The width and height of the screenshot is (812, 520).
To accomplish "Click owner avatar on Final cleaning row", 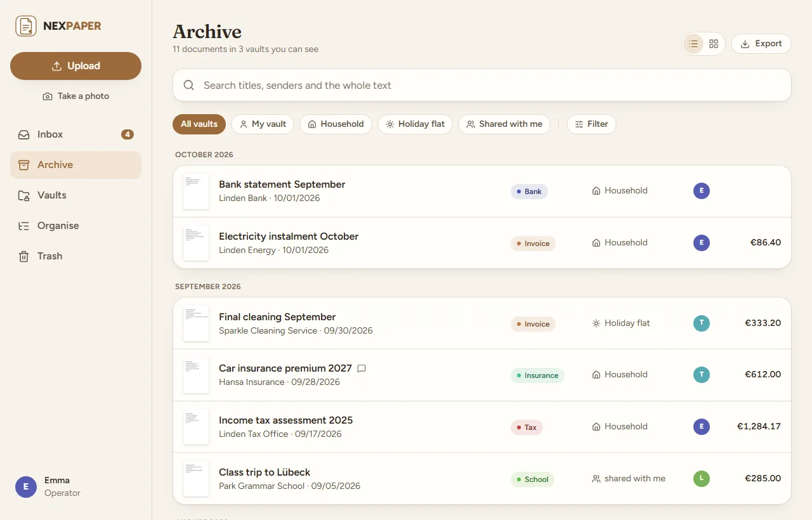I will [702, 323].
